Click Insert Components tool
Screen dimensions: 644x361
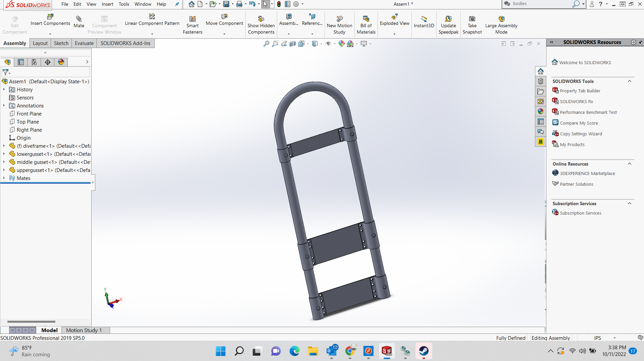(x=50, y=20)
